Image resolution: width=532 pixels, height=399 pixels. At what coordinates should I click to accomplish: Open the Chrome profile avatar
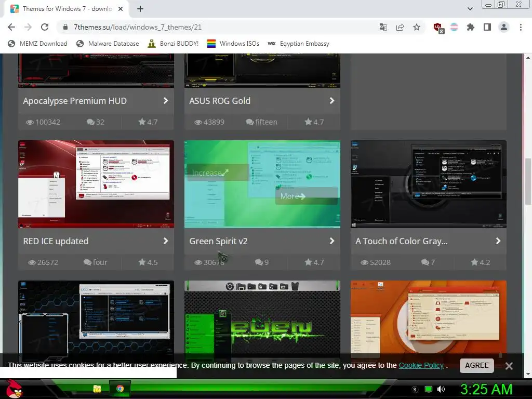click(x=504, y=27)
